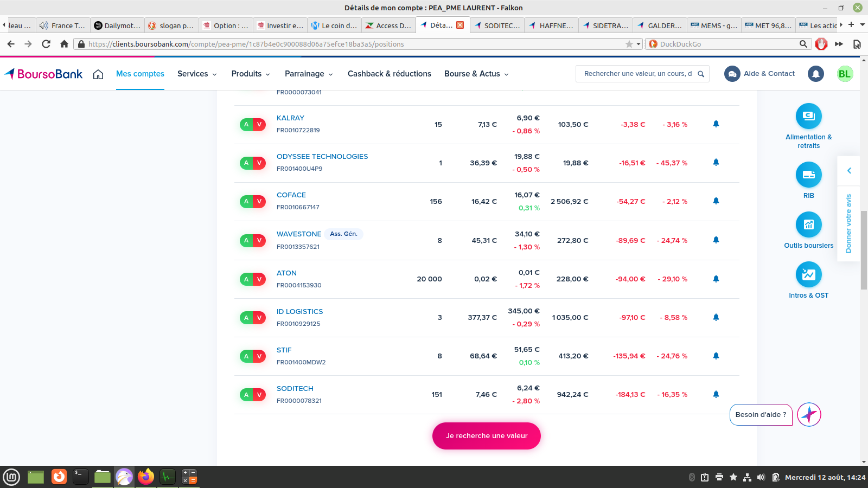The height and width of the screenshot is (488, 868).
Task: Expand the Parrainage menu
Action: pyautogui.click(x=309, y=74)
